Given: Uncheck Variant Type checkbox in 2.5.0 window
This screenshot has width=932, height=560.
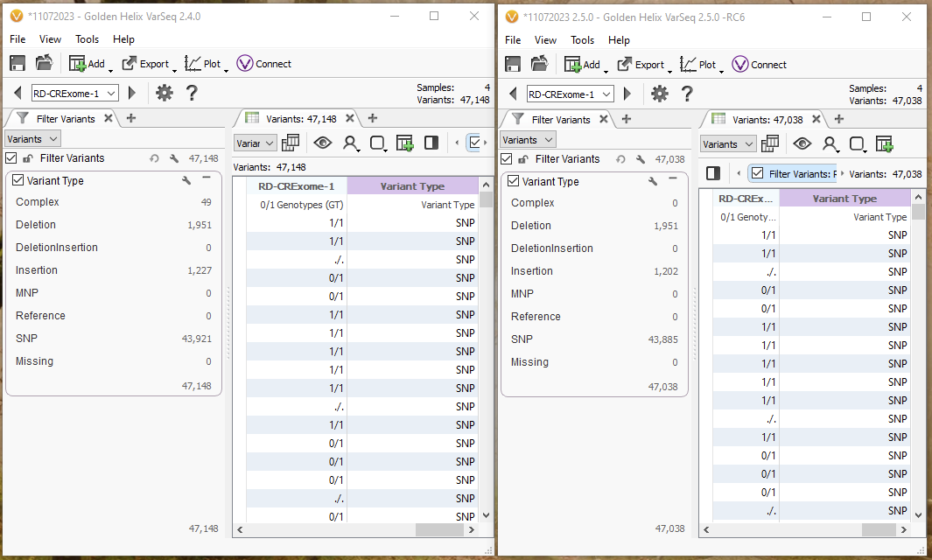Looking at the screenshot, I should (x=513, y=181).
